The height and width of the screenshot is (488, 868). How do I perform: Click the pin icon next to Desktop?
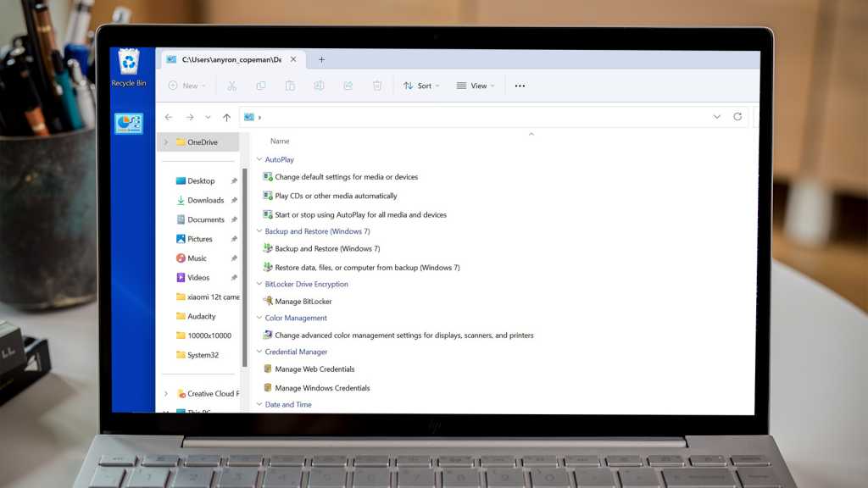234,181
